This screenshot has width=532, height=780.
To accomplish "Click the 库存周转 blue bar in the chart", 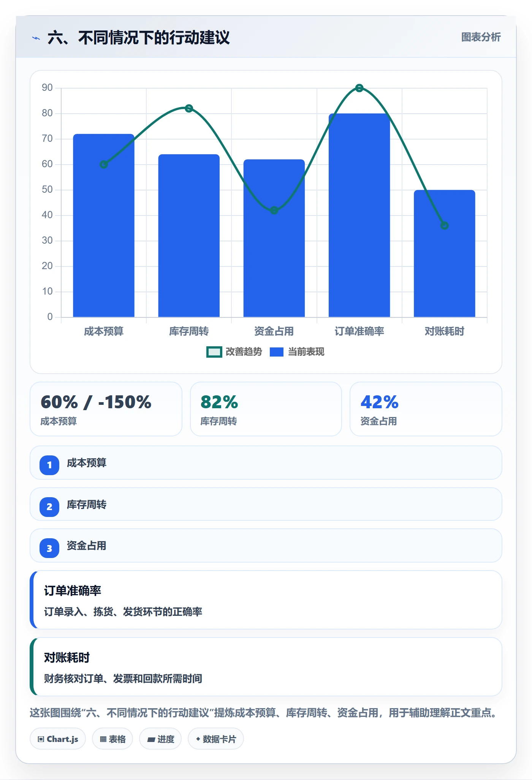I will pyautogui.click(x=189, y=236).
